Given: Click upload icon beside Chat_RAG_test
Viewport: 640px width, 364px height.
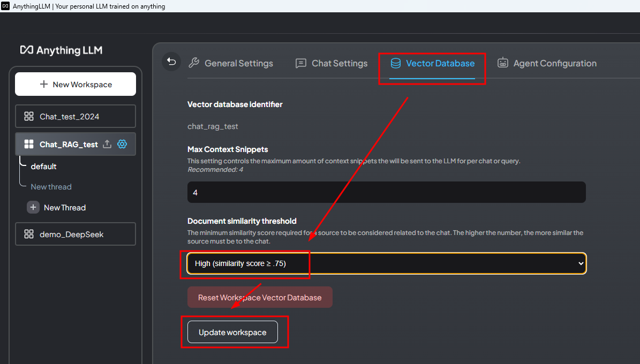Looking at the screenshot, I should click(107, 144).
